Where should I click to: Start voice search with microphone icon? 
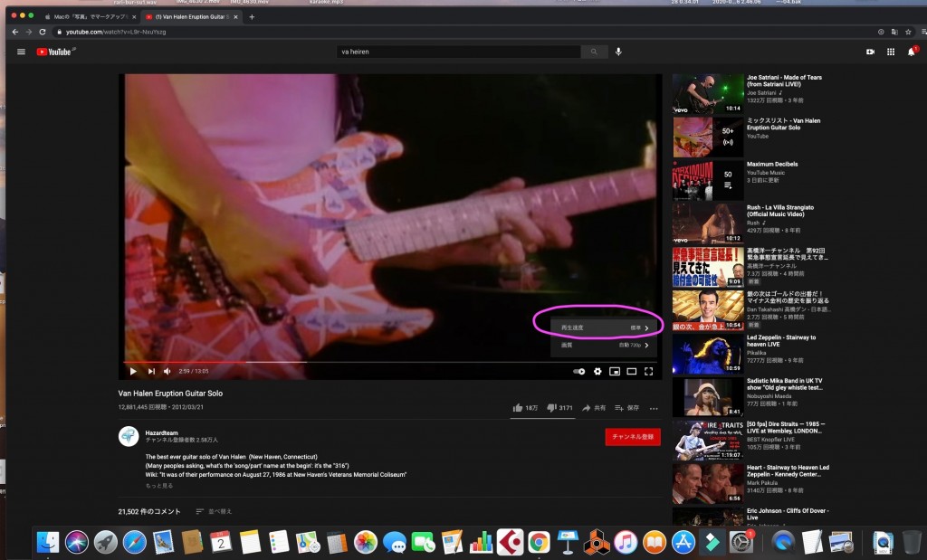[x=618, y=52]
